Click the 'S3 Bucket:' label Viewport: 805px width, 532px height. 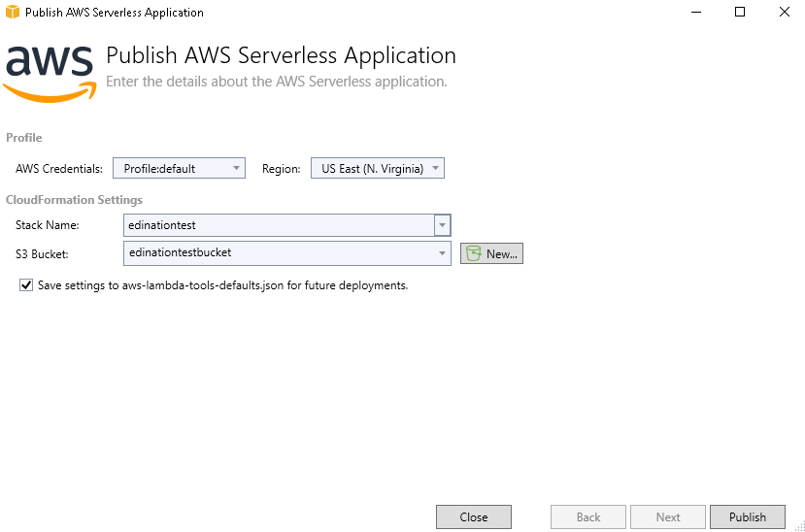(42, 254)
